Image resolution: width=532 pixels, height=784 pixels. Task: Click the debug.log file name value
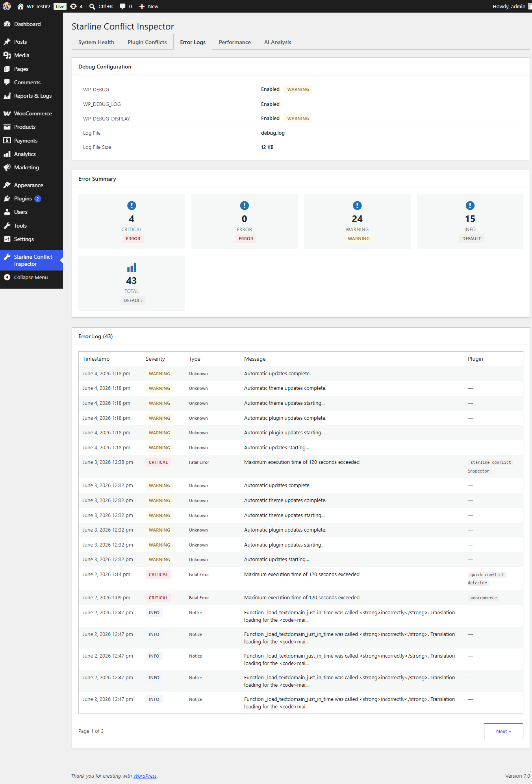pyautogui.click(x=273, y=133)
